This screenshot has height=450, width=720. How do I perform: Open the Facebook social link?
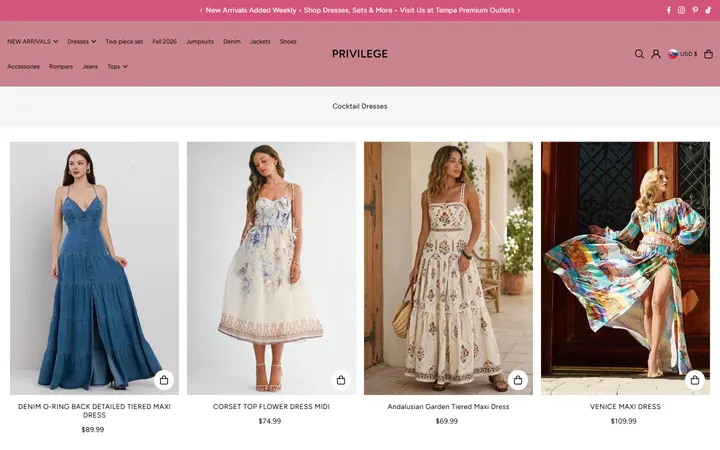(669, 10)
